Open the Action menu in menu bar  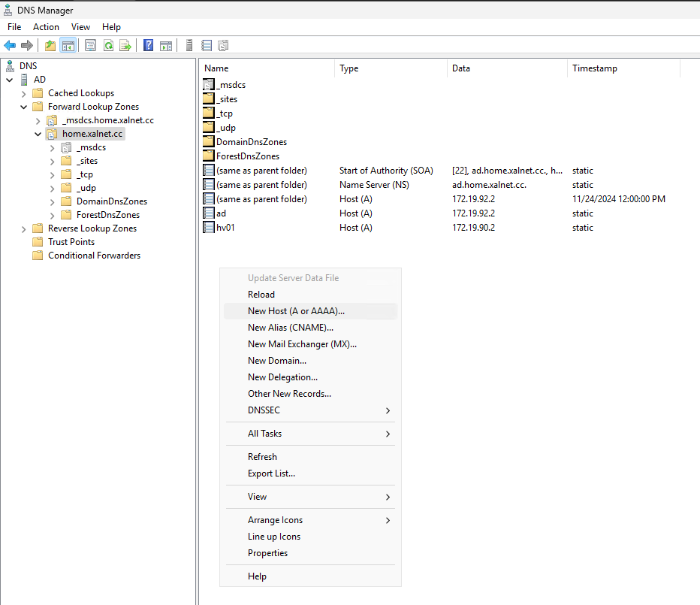click(46, 27)
